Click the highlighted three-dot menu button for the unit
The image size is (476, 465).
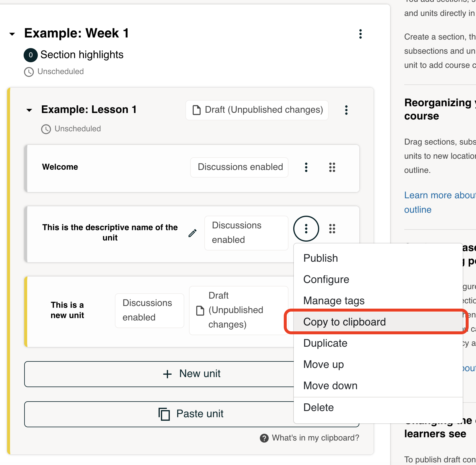point(306,229)
